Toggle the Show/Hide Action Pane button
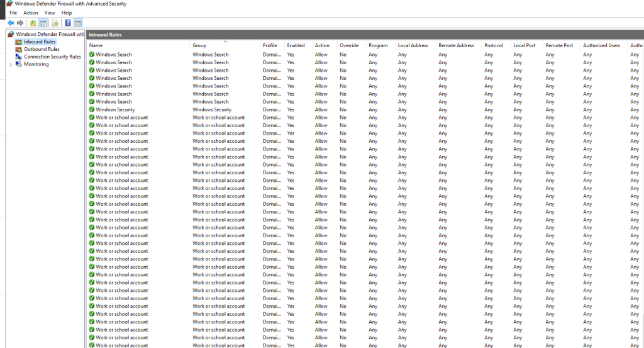 (78, 23)
